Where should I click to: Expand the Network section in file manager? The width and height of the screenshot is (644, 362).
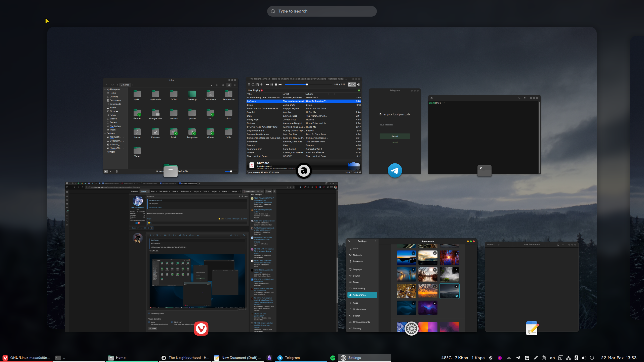point(105,152)
